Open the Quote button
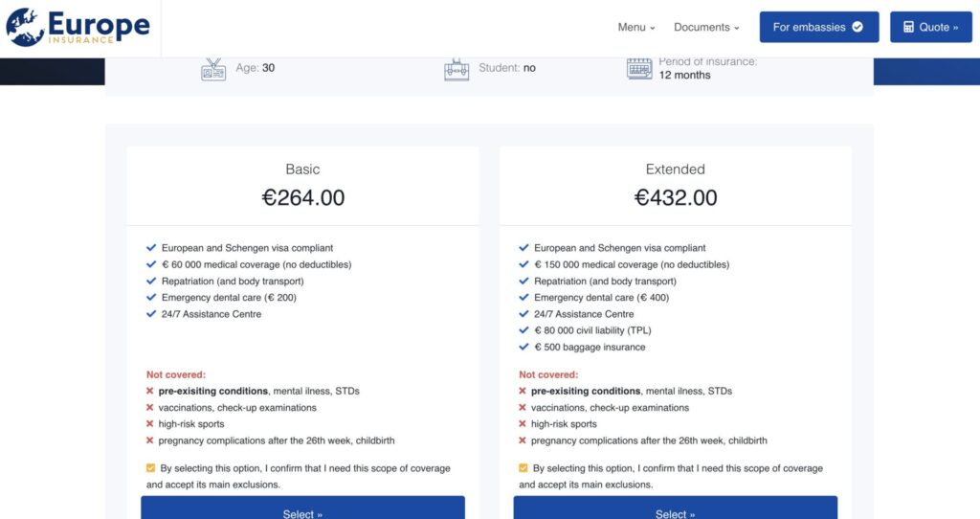This screenshot has height=519, width=980. coord(930,28)
